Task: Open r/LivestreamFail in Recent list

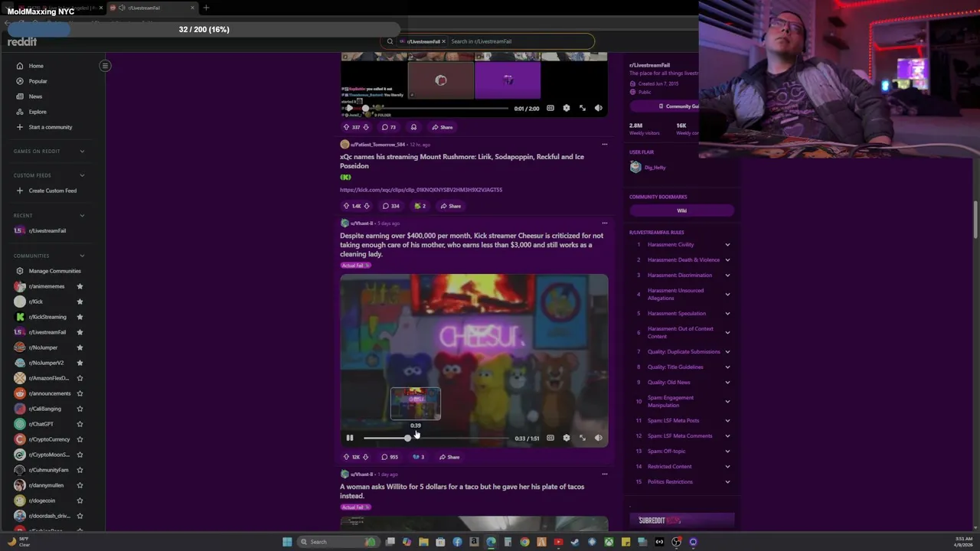Action: 47,230
